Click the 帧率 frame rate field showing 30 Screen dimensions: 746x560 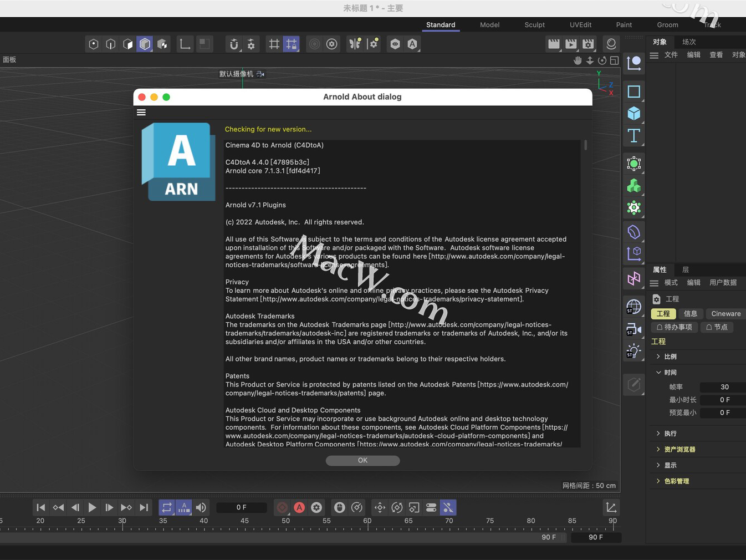pos(722,386)
